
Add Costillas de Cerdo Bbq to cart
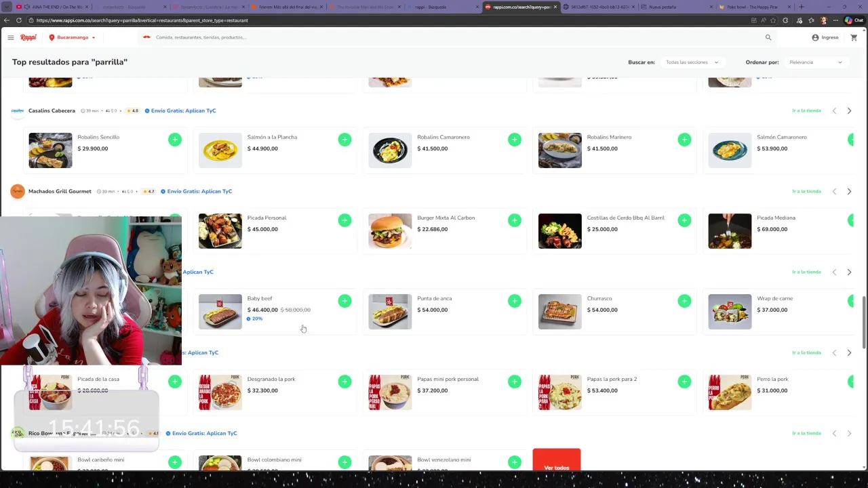684,220
